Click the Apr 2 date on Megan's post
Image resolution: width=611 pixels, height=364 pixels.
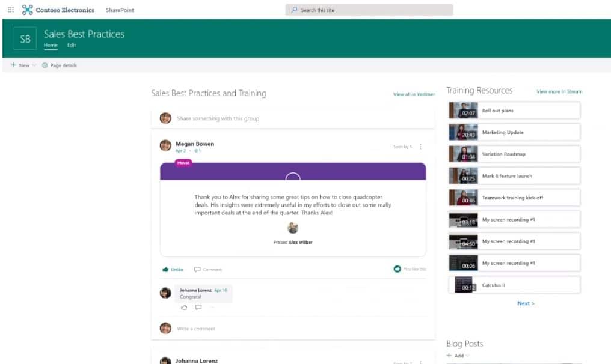(180, 151)
